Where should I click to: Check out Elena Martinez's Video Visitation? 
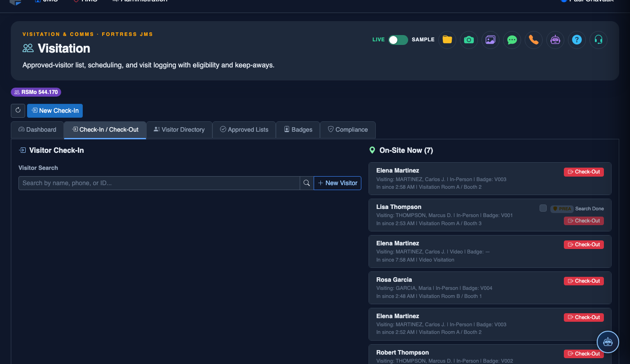584,244
